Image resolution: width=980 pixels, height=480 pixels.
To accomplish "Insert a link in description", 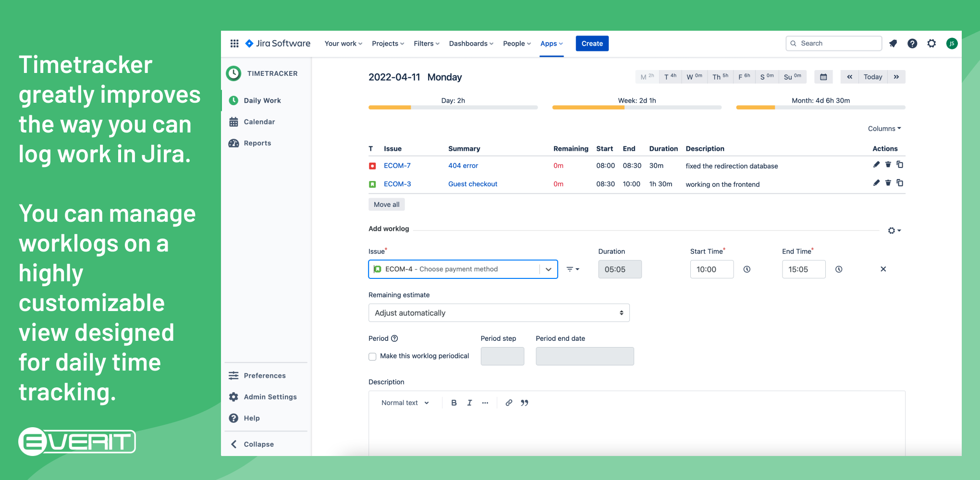I will pyautogui.click(x=509, y=403).
